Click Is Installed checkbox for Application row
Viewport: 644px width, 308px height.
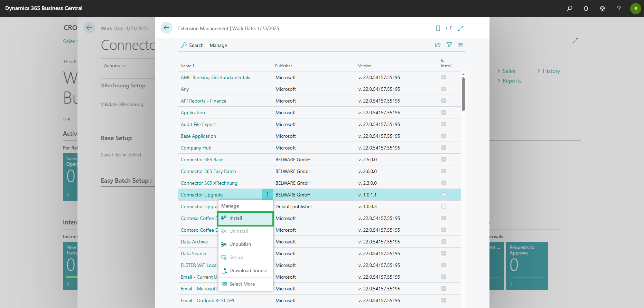[x=444, y=113]
